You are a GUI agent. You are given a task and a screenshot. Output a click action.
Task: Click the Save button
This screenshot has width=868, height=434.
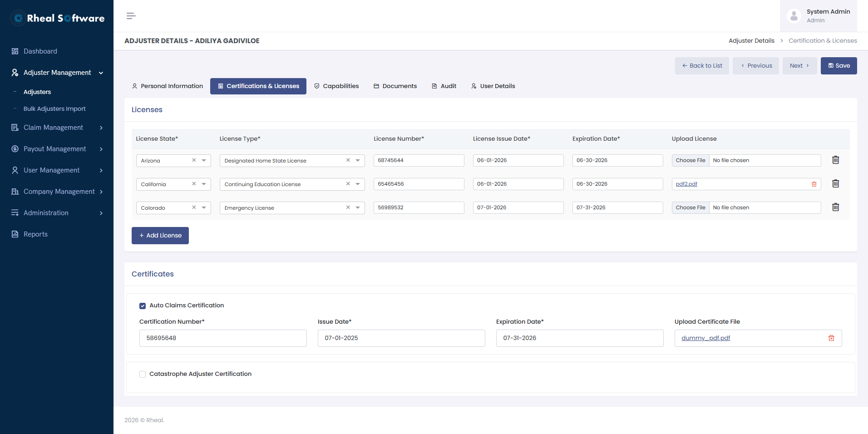[x=839, y=66]
